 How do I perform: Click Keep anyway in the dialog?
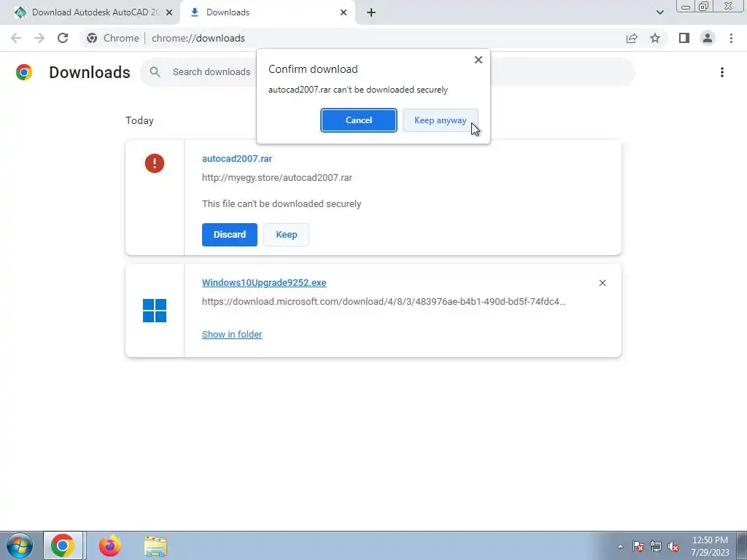[x=440, y=120]
